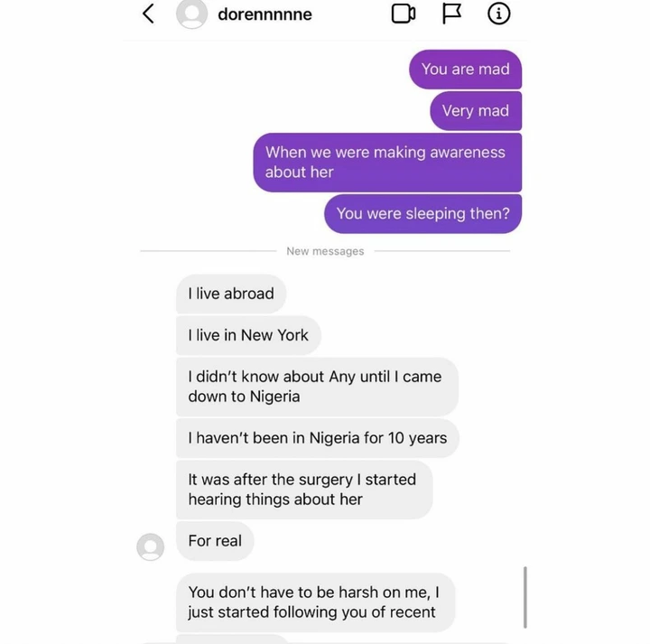Screen dimensions: 650x644
Task: Tap the You were sleeping then? message
Action: (422, 213)
